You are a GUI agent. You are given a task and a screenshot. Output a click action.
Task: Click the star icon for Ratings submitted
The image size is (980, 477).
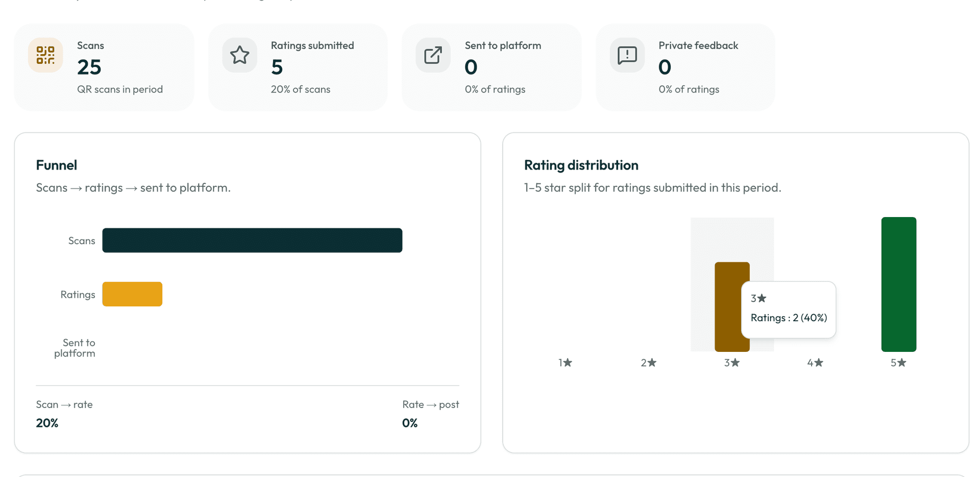tap(239, 55)
